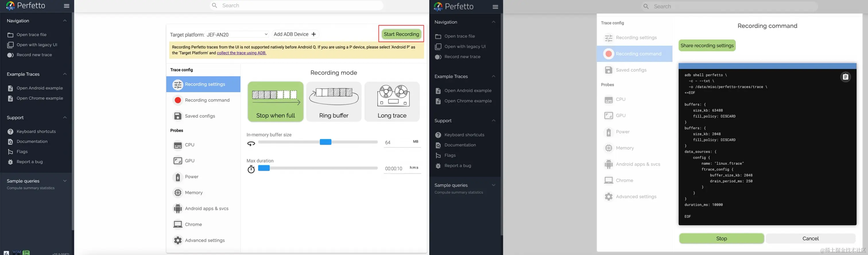Image resolution: width=868 pixels, height=255 pixels.
Task: Click Open trace file folder icon in left sidebar
Action: [x=10, y=35]
